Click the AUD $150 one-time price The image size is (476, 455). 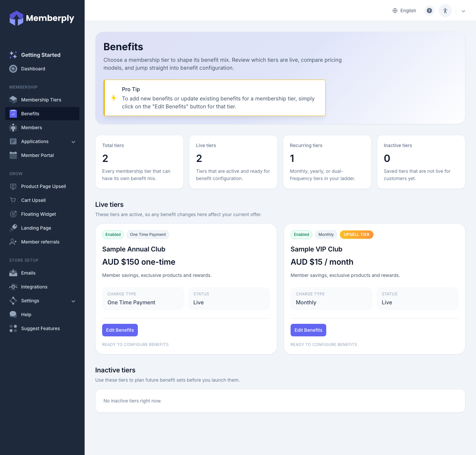(x=139, y=262)
